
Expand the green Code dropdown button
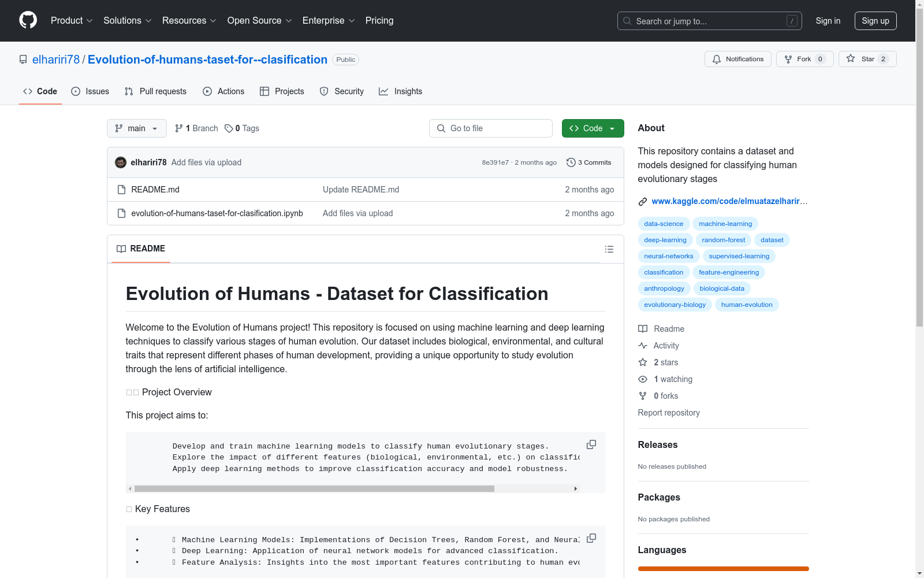pos(593,128)
